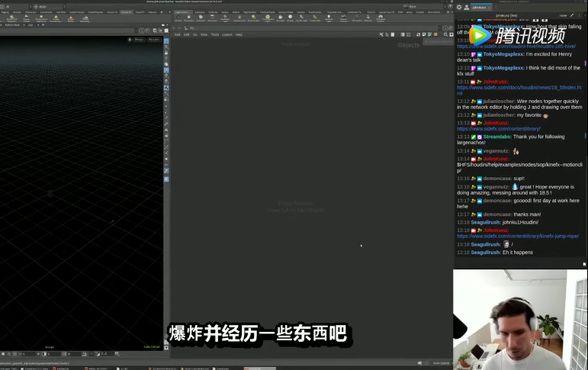Viewport: 588px width, 370px height.
Task: Expand the left shelf set dropdown arrow
Action: tap(169, 12)
